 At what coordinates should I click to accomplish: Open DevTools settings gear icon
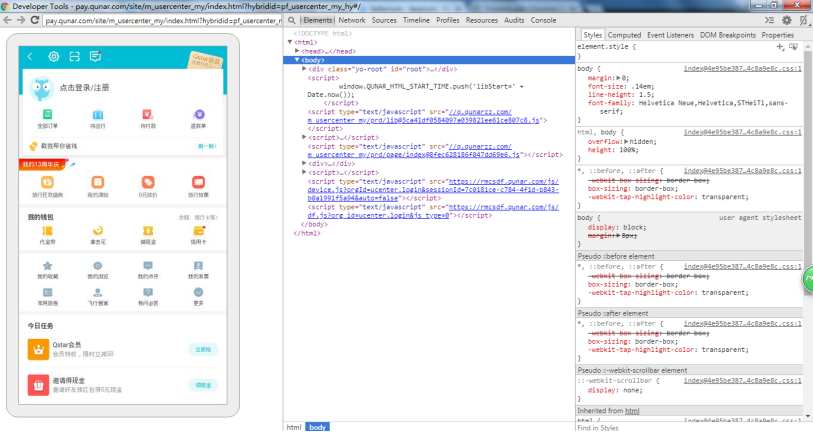click(x=787, y=20)
